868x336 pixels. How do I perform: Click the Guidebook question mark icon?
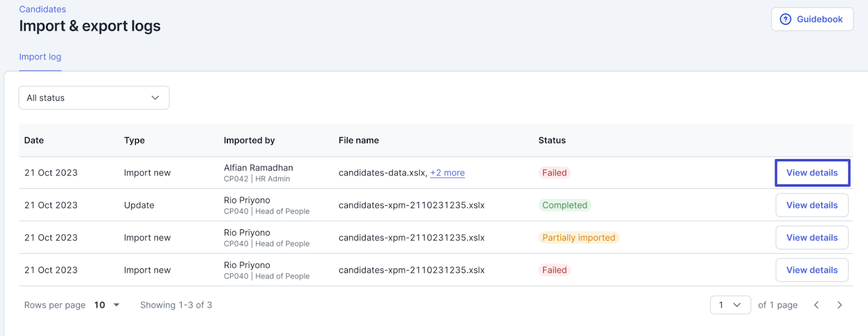pyautogui.click(x=785, y=20)
